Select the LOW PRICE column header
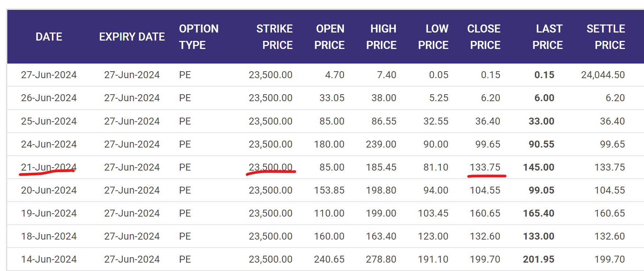 (x=433, y=37)
